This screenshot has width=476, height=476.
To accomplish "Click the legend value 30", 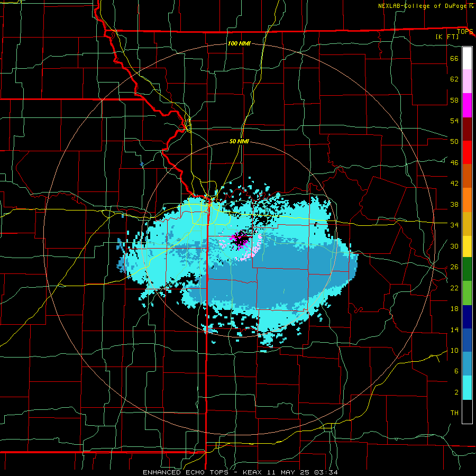I will point(454,246).
